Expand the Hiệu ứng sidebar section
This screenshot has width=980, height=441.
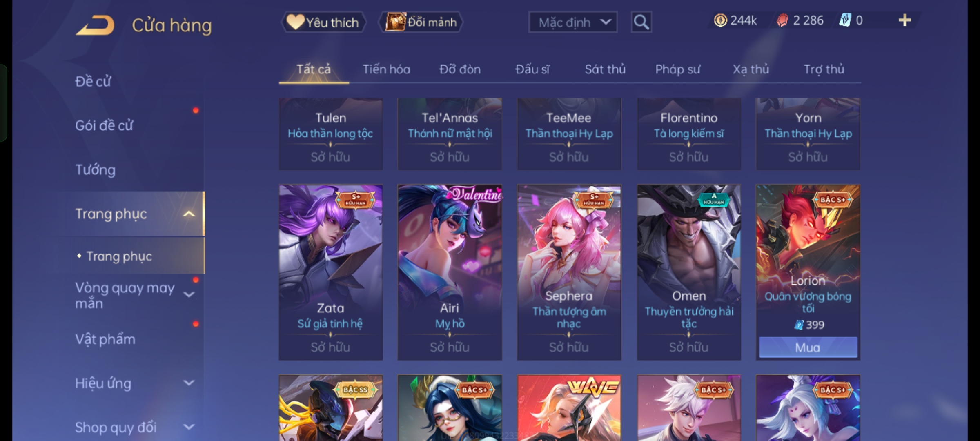pos(189,383)
